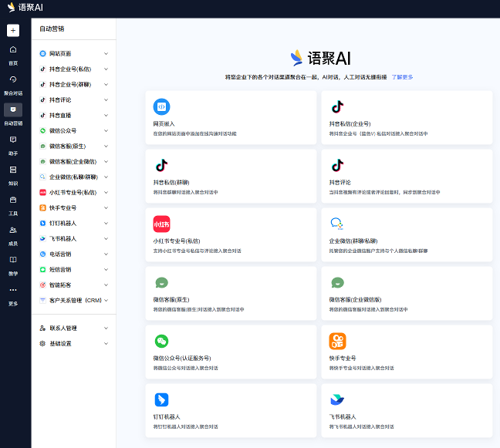Click the 企业微信(群聊/私聊) card icon
This screenshot has width=500, height=448.
point(337,224)
